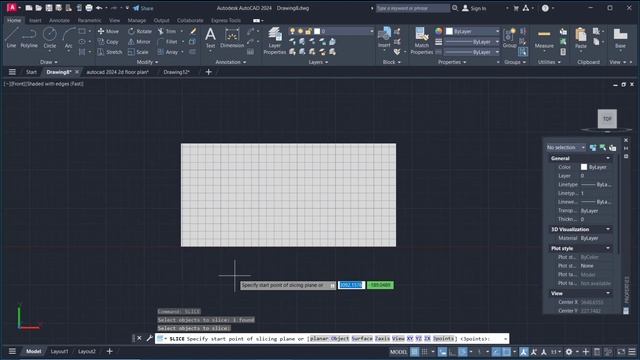
Task: Click the Group tool
Action: point(509,38)
